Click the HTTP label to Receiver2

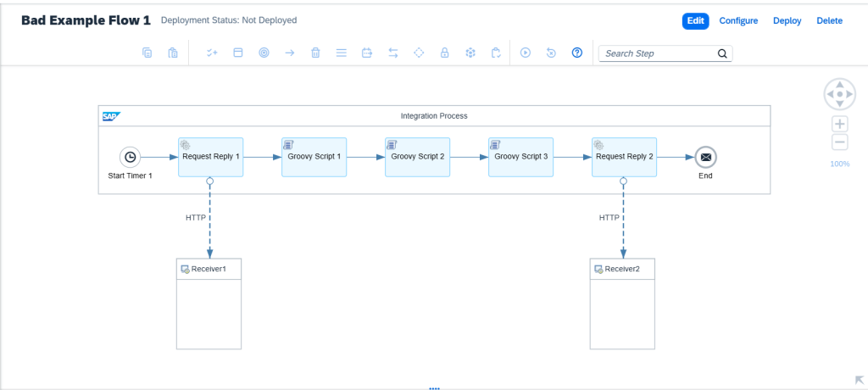tap(609, 218)
